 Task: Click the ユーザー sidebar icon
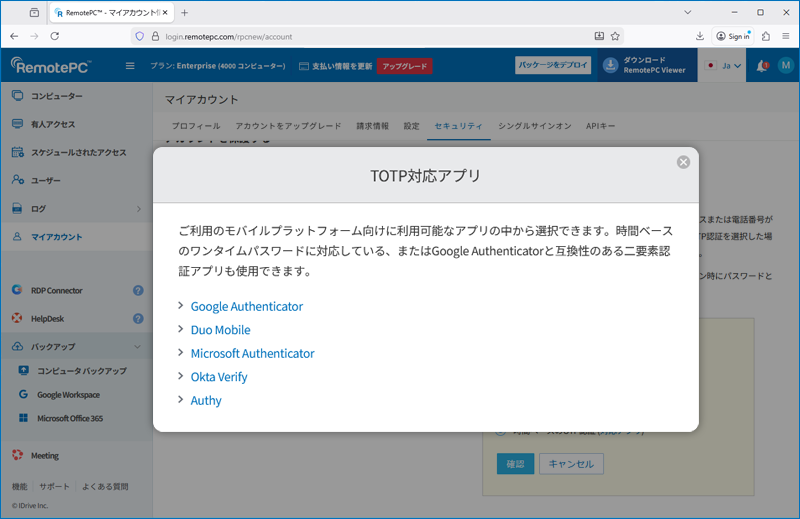click(17, 180)
